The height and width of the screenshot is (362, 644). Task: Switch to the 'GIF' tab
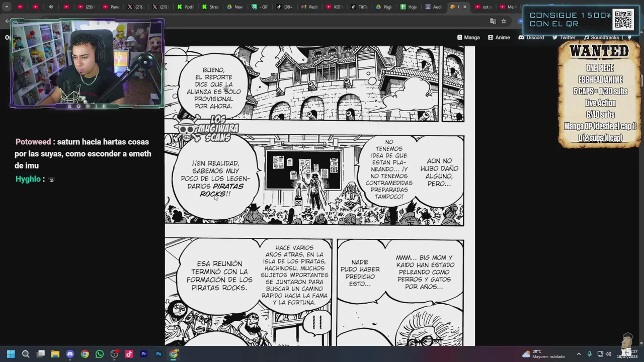[x=260, y=7]
